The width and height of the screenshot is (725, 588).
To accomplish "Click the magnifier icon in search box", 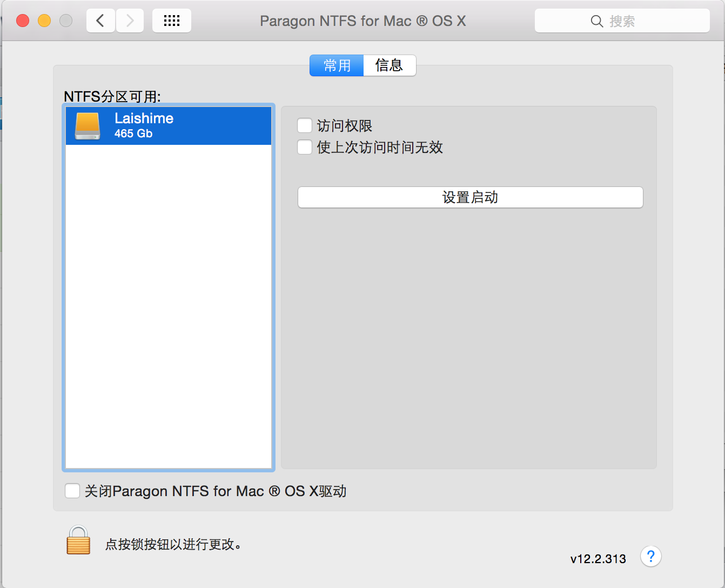I will point(596,21).
